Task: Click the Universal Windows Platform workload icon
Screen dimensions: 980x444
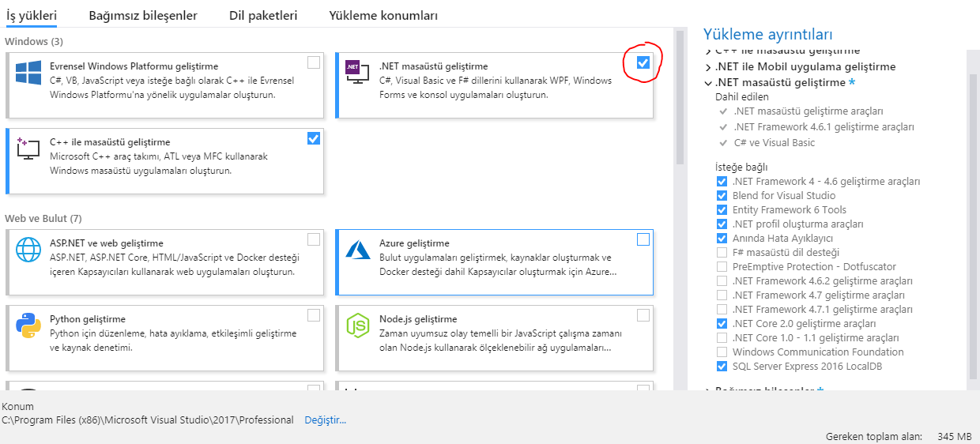Action: (x=28, y=73)
